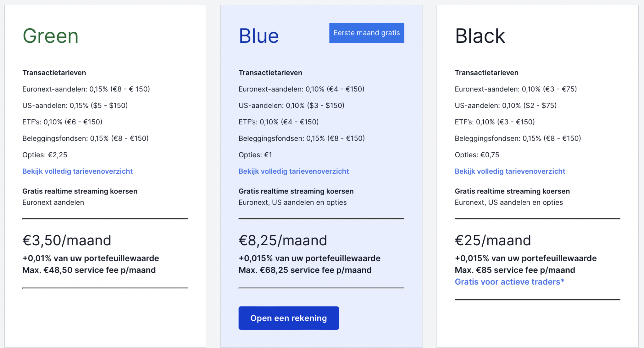Click Transactietarieven heading in the Black plan
This screenshot has height=348, width=644.
click(x=486, y=73)
